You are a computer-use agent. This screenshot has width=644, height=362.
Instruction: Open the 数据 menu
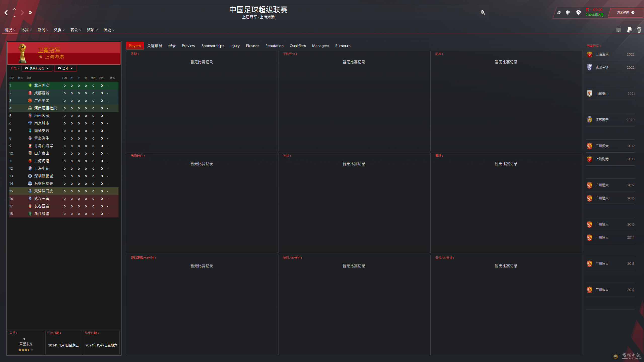coord(59,30)
